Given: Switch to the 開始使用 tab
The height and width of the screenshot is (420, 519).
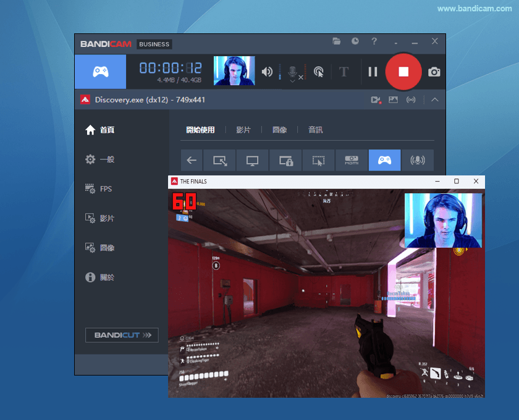Looking at the screenshot, I should pyautogui.click(x=200, y=130).
